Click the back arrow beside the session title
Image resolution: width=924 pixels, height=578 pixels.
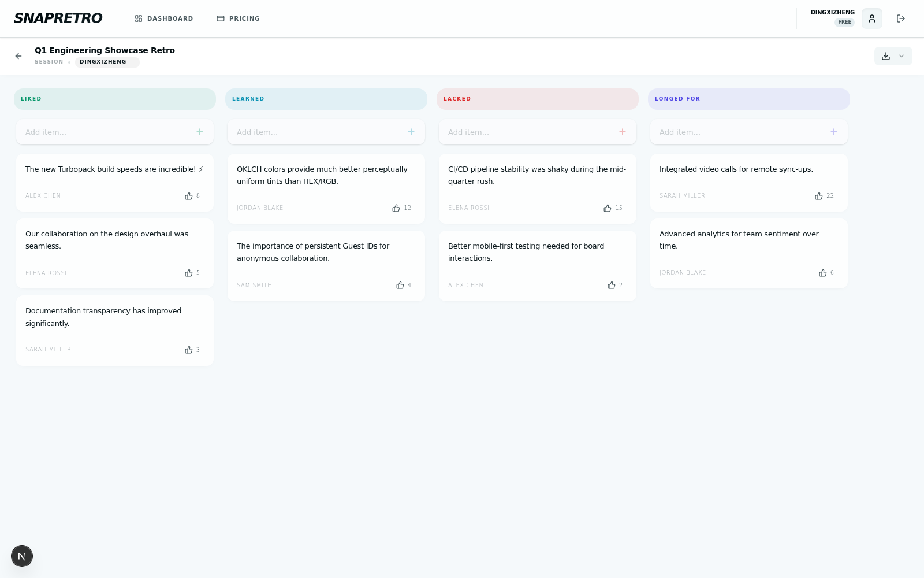coord(18,56)
